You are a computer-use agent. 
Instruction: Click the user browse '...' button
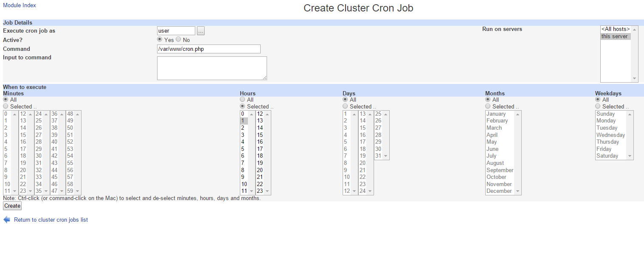[x=201, y=31]
